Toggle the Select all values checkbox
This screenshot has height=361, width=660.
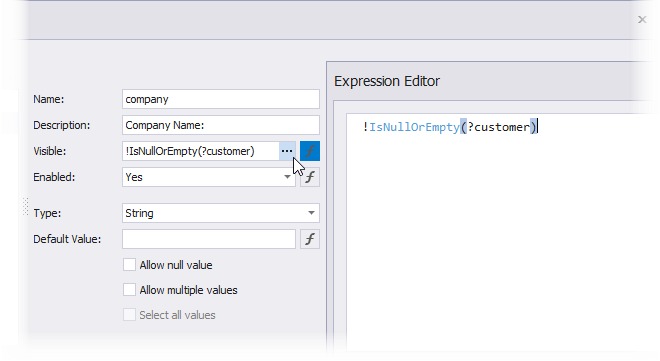pyautogui.click(x=129, y=315)
